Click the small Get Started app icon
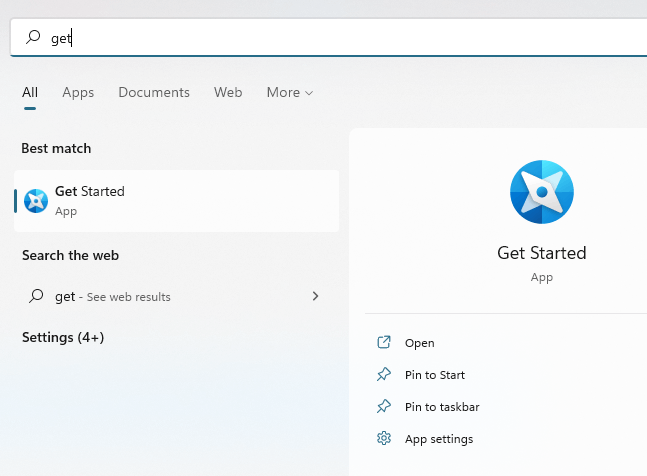Viewport: 647px width, 476px height. coord(36,201)
